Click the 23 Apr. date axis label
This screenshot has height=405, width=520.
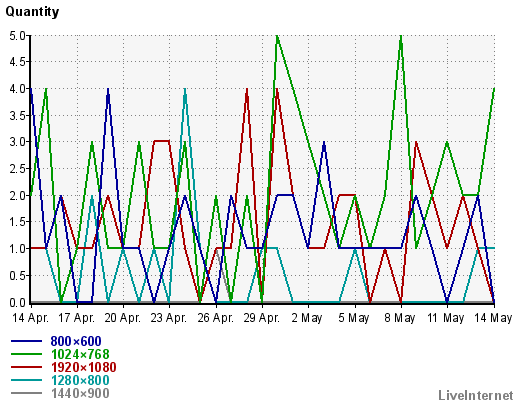point(169,318)
